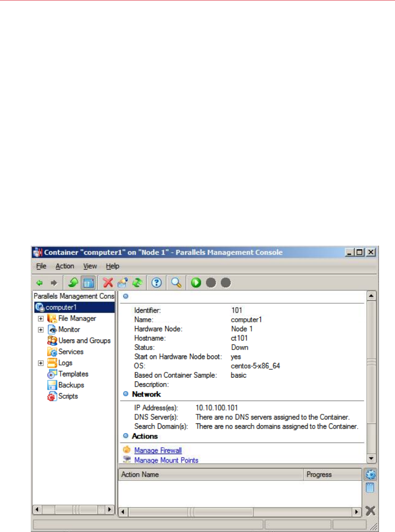
Task: Select the Logs icon in the tree
Action: [52, 363]
